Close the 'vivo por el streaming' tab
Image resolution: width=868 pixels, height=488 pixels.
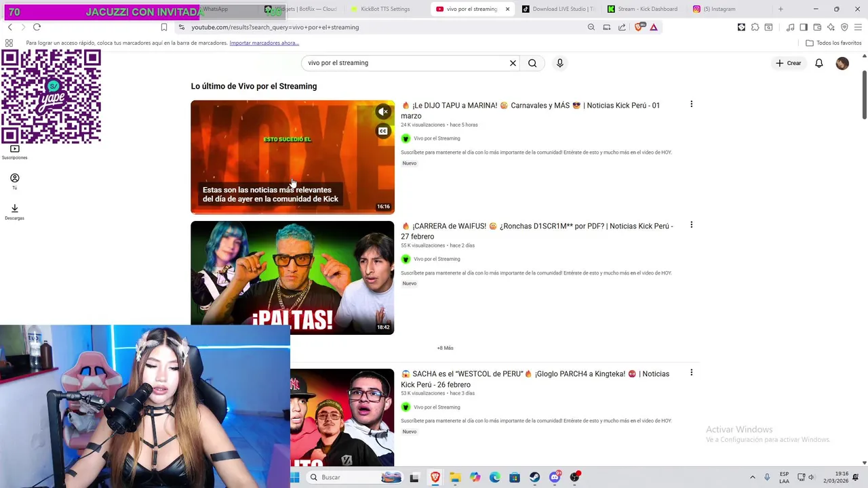pyautogui.click(x=507, y=9)
